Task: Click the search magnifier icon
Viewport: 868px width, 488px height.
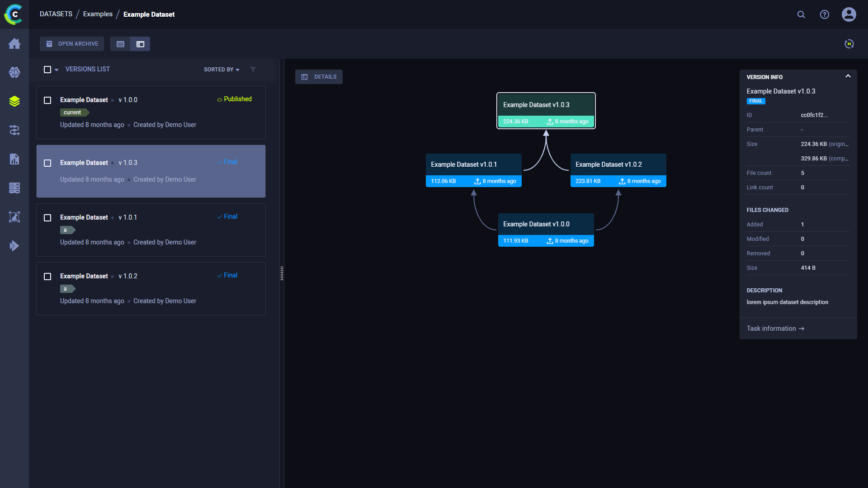Action: click(801, 14)
